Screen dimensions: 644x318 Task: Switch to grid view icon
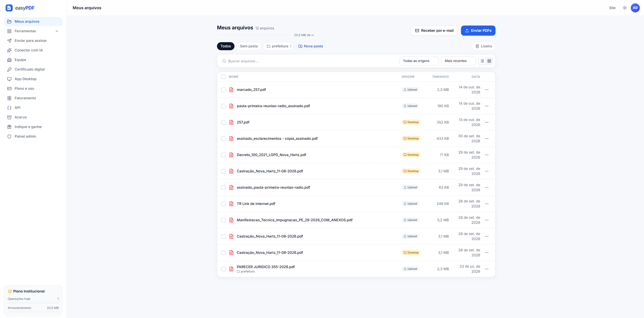(x=489, y=61)
